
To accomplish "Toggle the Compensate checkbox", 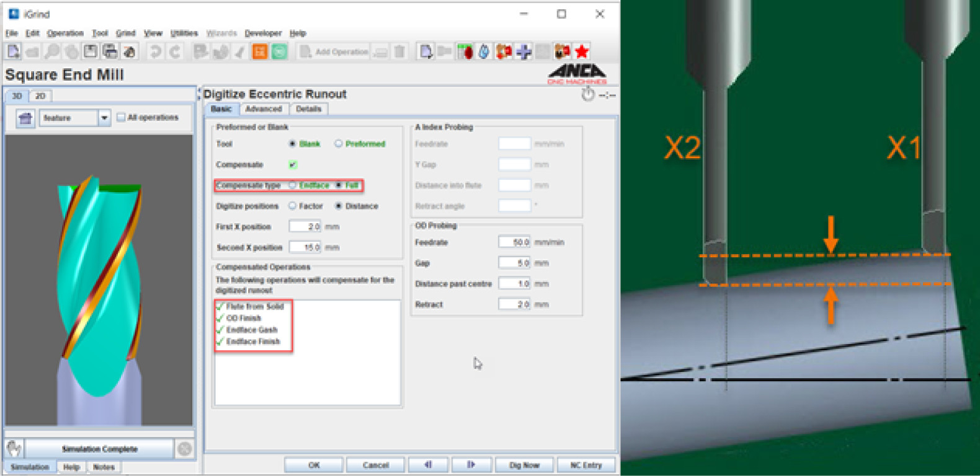I will pyautogui.click(x=293, y=165).
